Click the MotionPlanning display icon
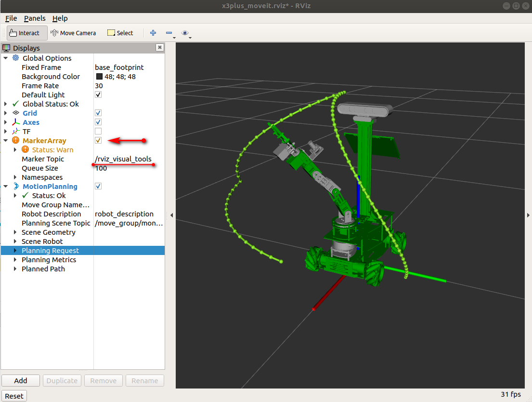The height and width of the screenshot is (402, 532). [x=15, y=186]
